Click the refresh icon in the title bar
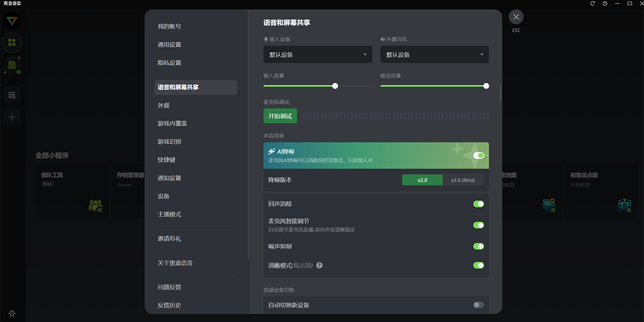 592,4
